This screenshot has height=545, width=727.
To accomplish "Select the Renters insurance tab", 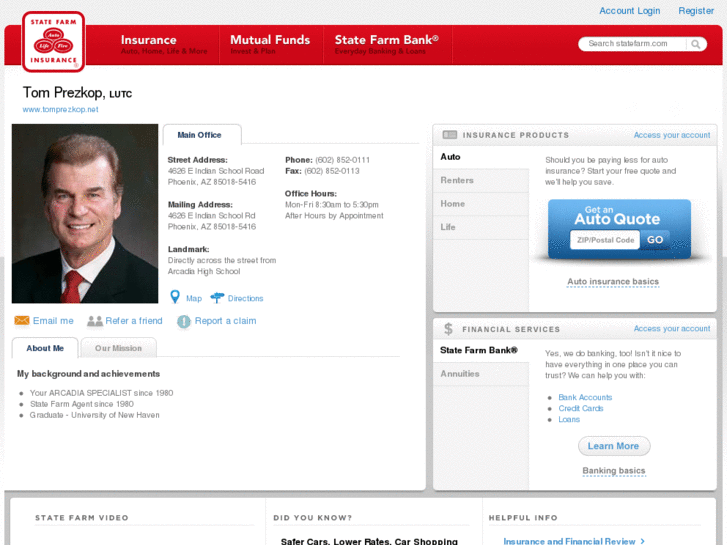I will [x=457, y=181].
